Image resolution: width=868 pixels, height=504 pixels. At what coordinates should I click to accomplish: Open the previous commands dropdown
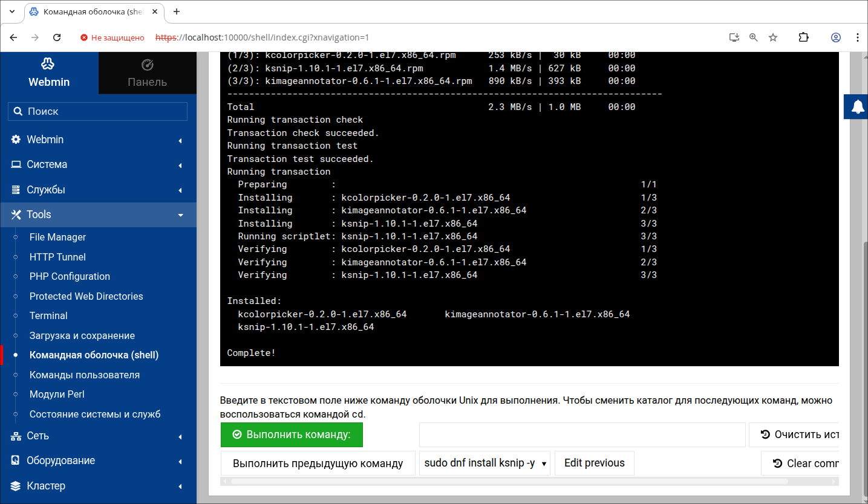pos(485,464)
